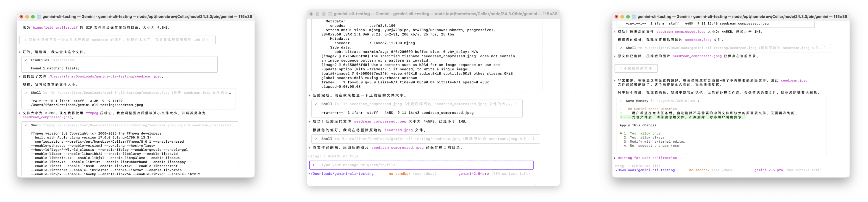Click the folder icon in middle window title
This screenshot has height=202, width=868.
pyautogui.click(x=330, y=14)
